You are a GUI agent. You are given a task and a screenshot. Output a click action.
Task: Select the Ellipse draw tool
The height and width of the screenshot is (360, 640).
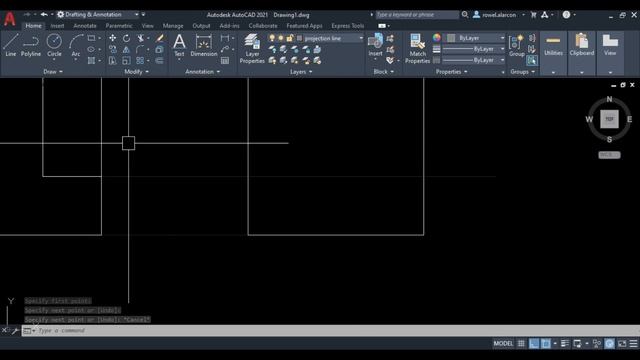click(91, 49)
